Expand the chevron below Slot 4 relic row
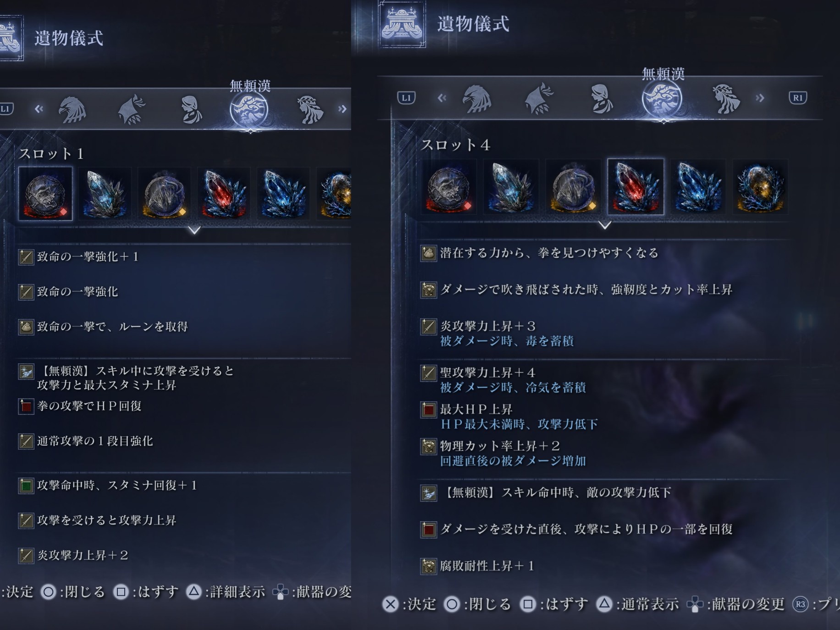 [x=605, y=225]
